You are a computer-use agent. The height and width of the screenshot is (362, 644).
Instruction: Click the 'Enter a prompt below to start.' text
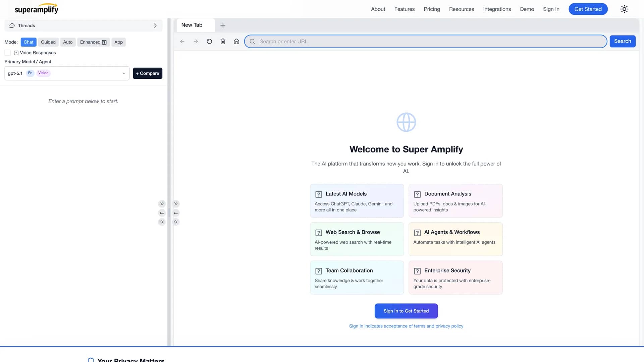point(83,101)
